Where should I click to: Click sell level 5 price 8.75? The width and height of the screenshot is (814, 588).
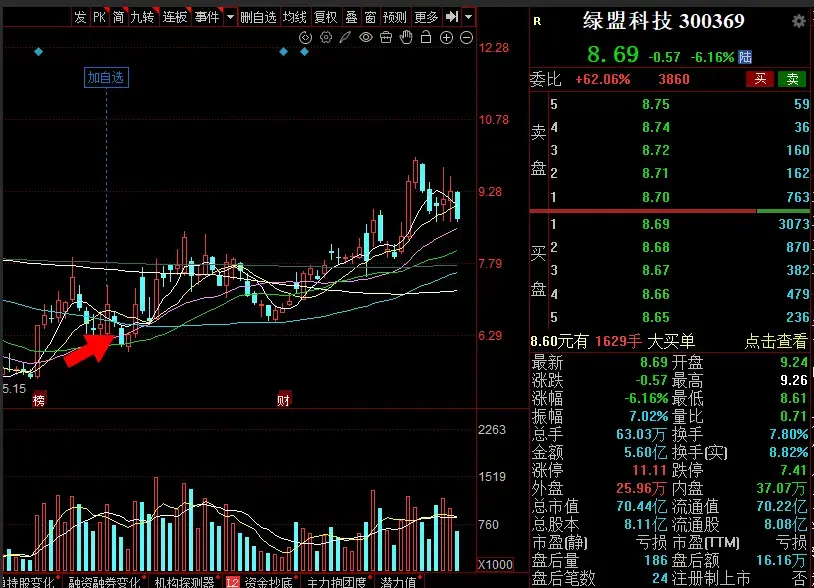click(x=656, y=104)
